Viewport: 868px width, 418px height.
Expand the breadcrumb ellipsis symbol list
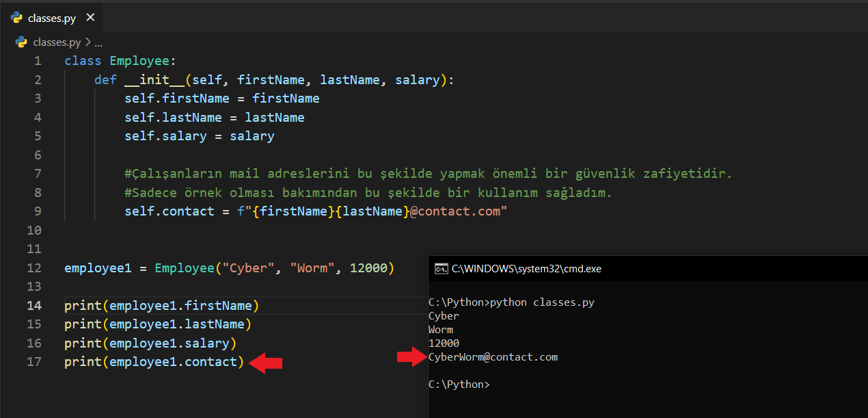98,42
